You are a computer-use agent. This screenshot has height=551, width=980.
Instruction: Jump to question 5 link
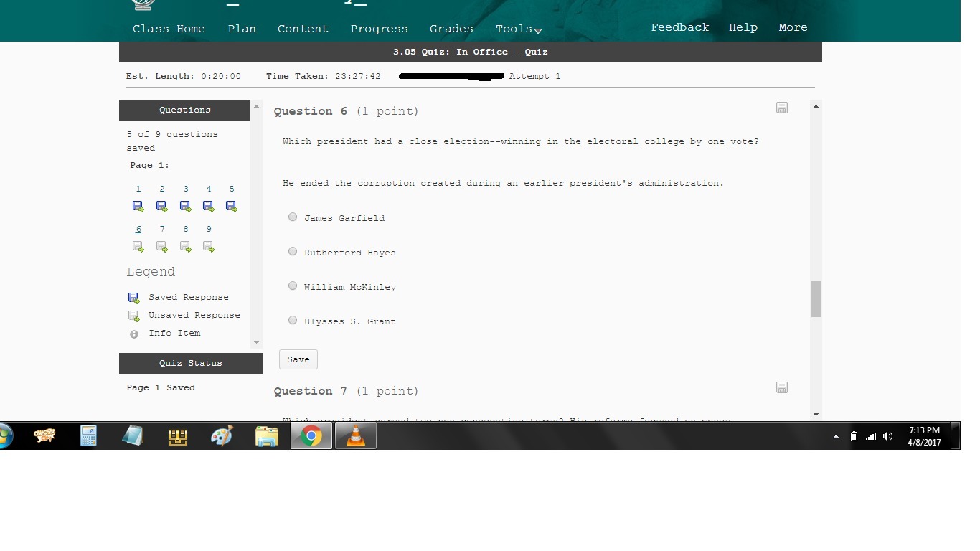[x=232, y=189]
